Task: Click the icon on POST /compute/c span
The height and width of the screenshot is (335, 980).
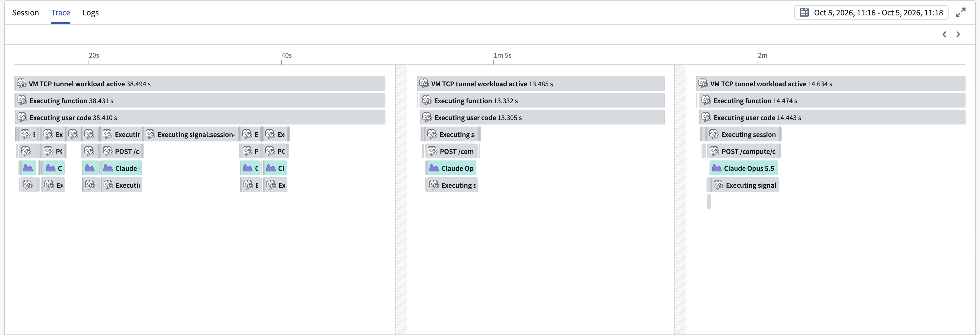Action: [x=714, y=151]
